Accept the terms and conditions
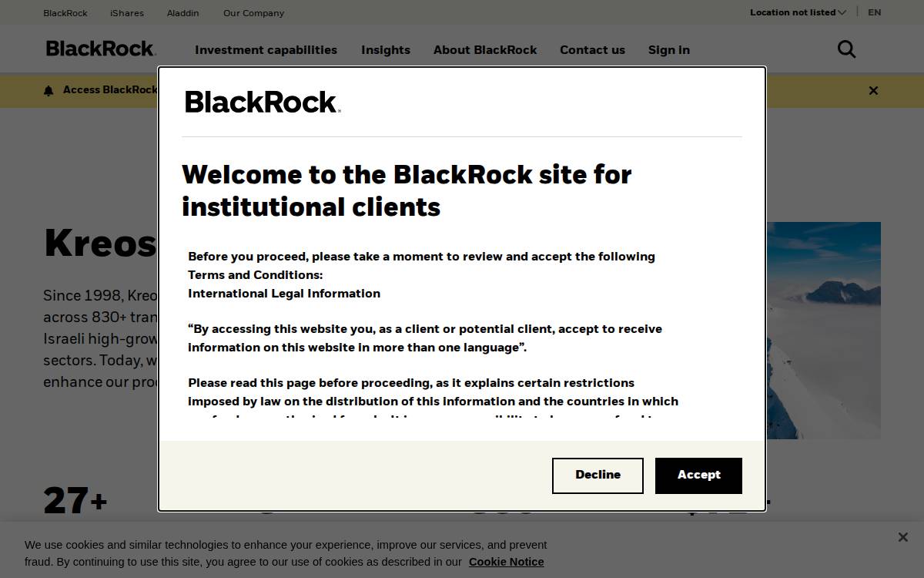This screenshot has height=578, width=924. (698, 476)
